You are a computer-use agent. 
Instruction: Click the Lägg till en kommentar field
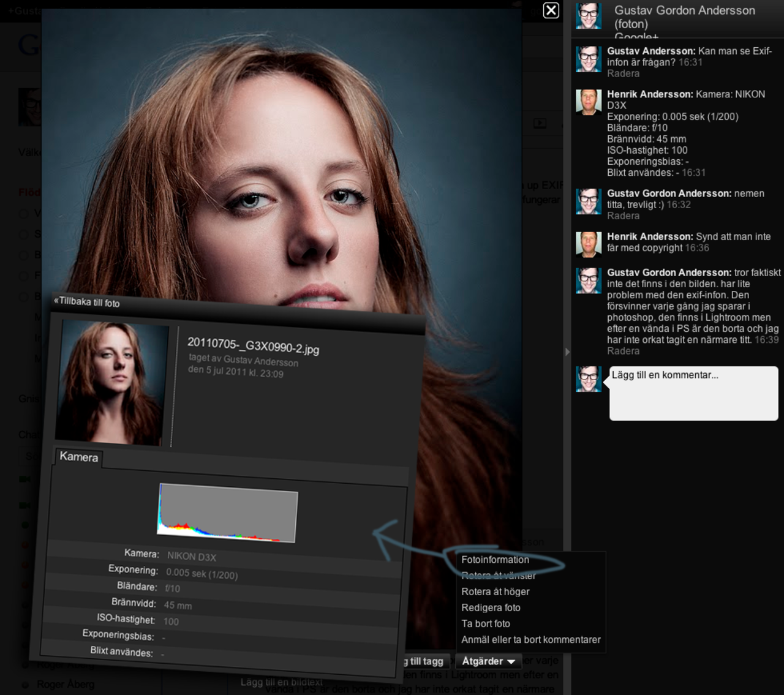point(693,393)
